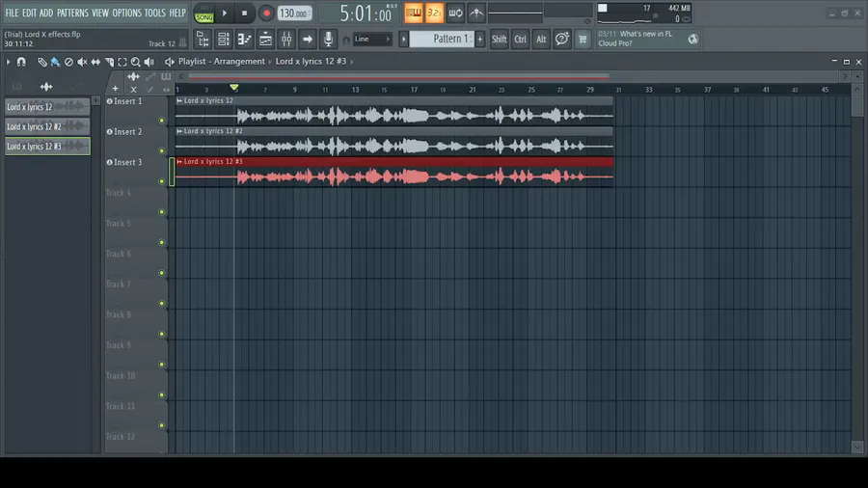Open the TOOLS menu

click(x=155, y=13)
